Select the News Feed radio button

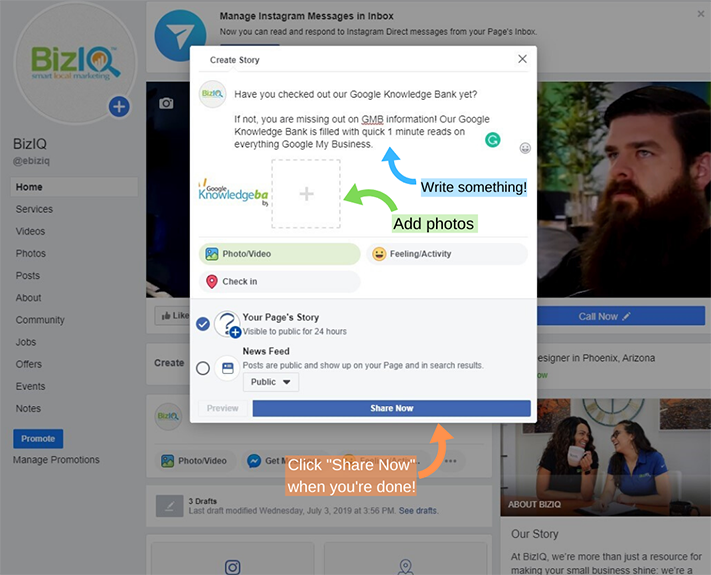click(x=203, y=368)
